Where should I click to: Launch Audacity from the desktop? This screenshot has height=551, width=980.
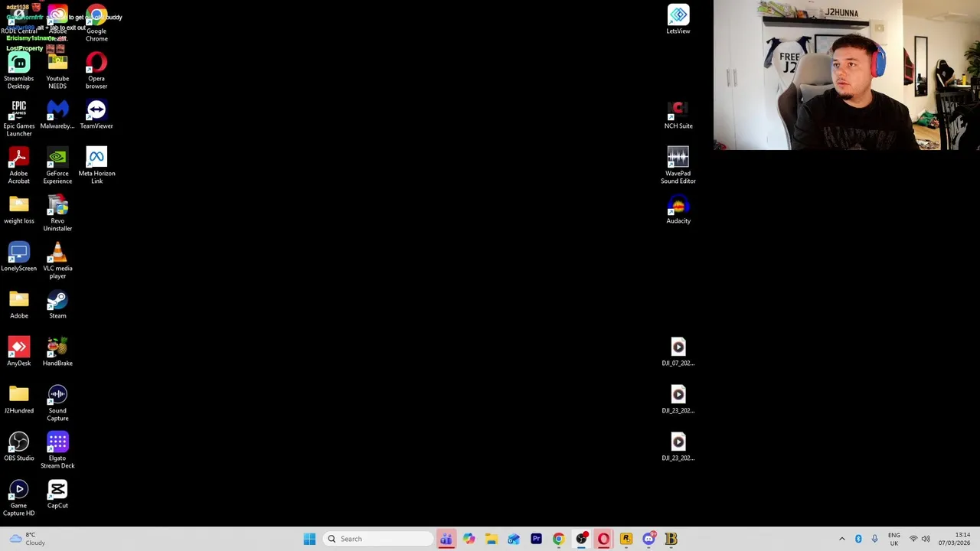[x=678, y=210]
